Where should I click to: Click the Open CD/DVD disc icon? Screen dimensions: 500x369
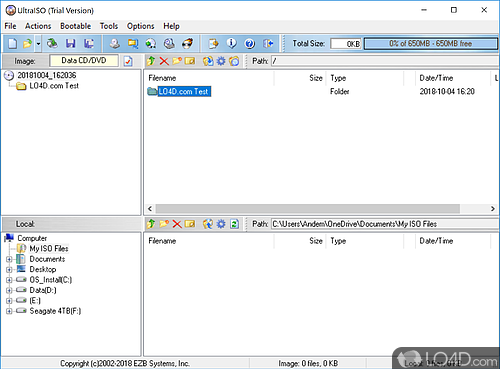point(52,44)
